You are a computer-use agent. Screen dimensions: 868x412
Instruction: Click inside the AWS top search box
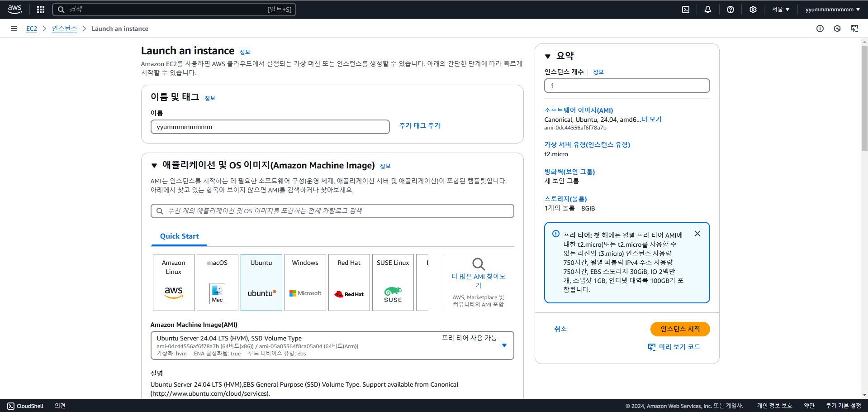point(174,10)
